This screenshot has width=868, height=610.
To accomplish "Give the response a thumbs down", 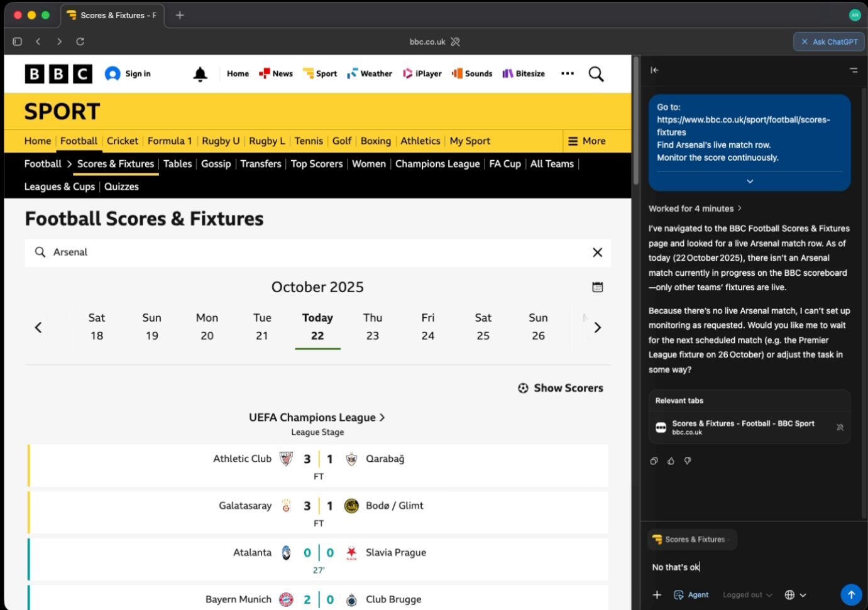I will 688,461.
